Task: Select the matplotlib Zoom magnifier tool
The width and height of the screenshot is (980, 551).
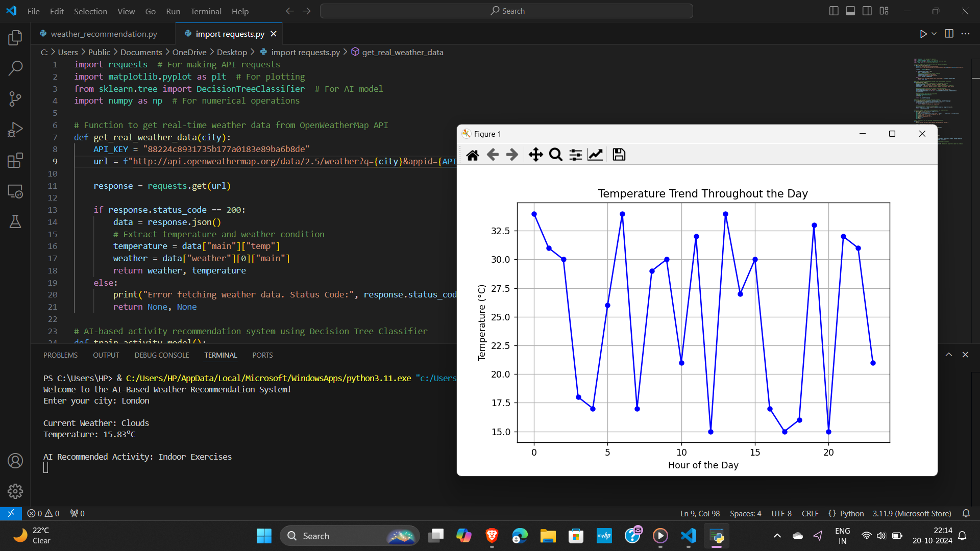Action: [x=555, y=155]
